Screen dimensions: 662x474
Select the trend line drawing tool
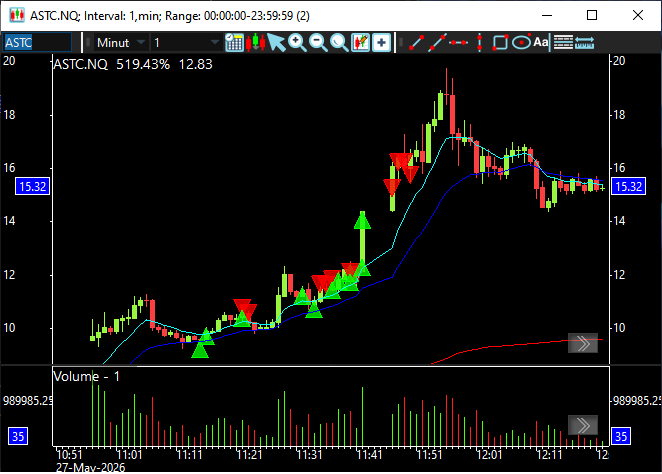pyautogui.click(x=416, y=43)
